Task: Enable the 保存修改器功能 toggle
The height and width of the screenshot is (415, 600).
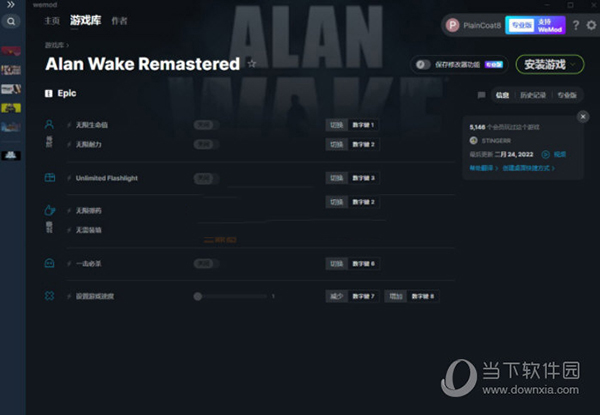Action: coord(424,64)
